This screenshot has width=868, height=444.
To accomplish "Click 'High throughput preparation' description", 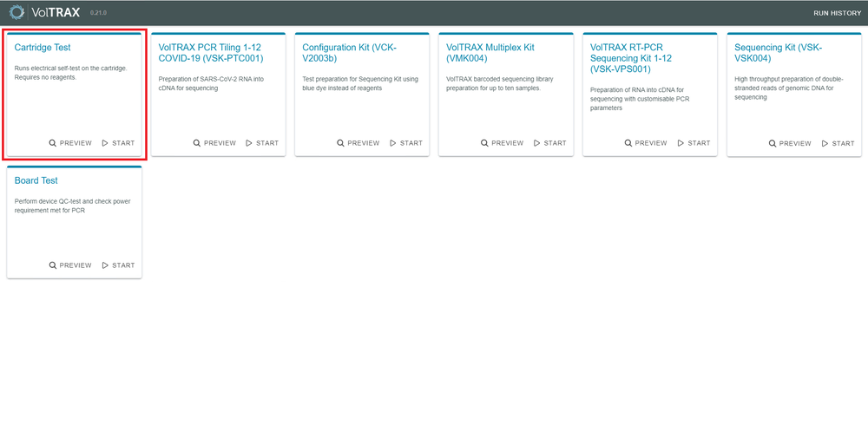I will 789,88.
